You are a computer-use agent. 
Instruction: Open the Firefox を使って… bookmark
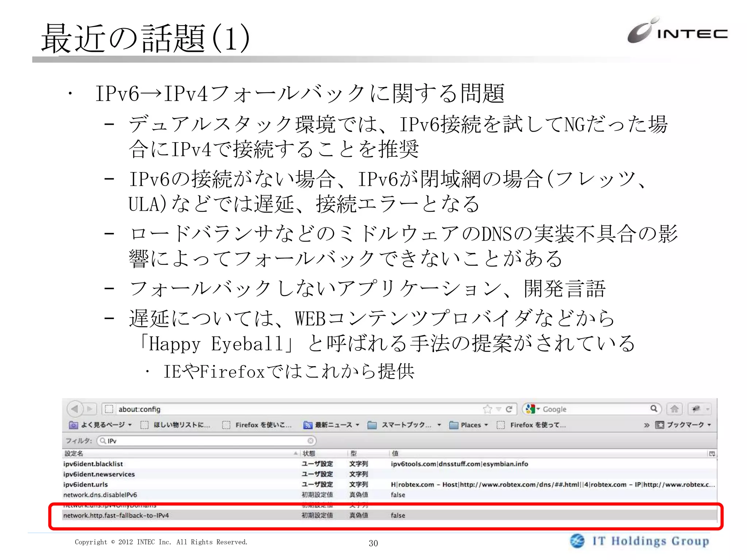pos(531,425)
